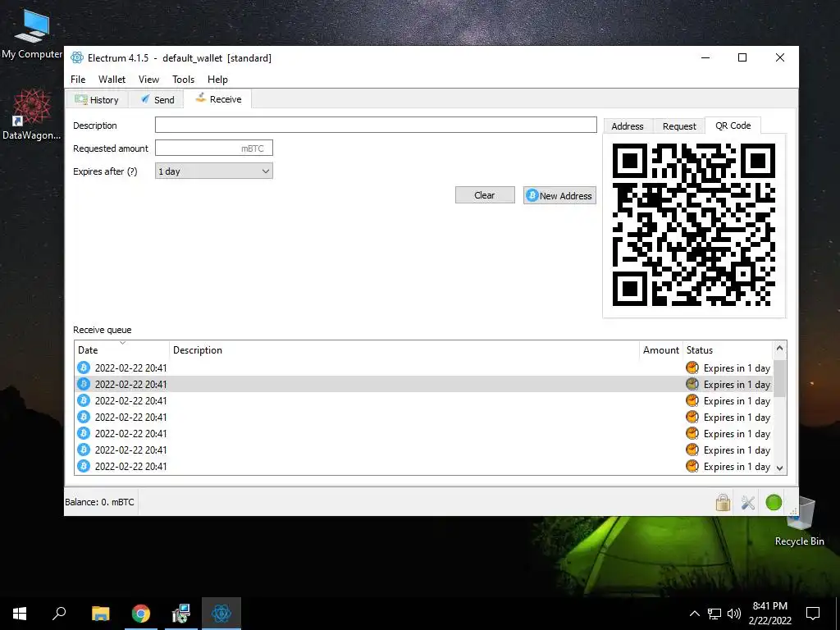Image resolution: width=840 pixels, height=630 pixels.
Task: Click the receive queue scroll up arrow
Action: [780, 349]
